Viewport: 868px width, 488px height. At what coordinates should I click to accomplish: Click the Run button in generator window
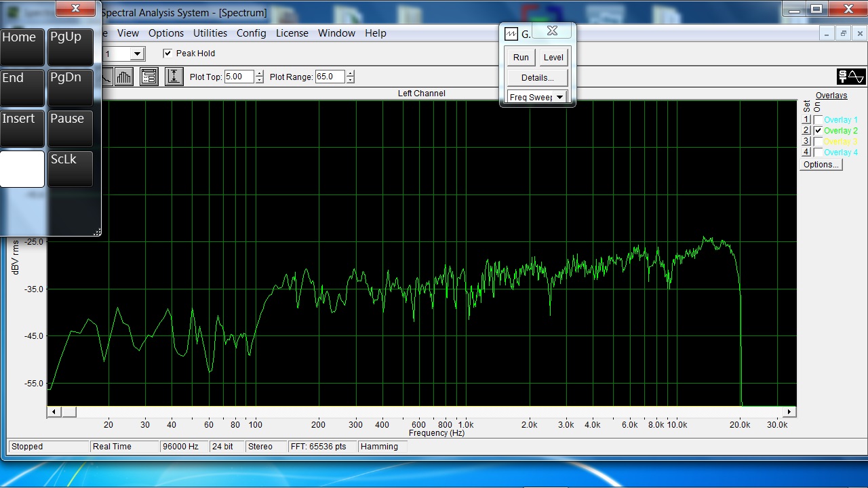(x=521, y=58)
